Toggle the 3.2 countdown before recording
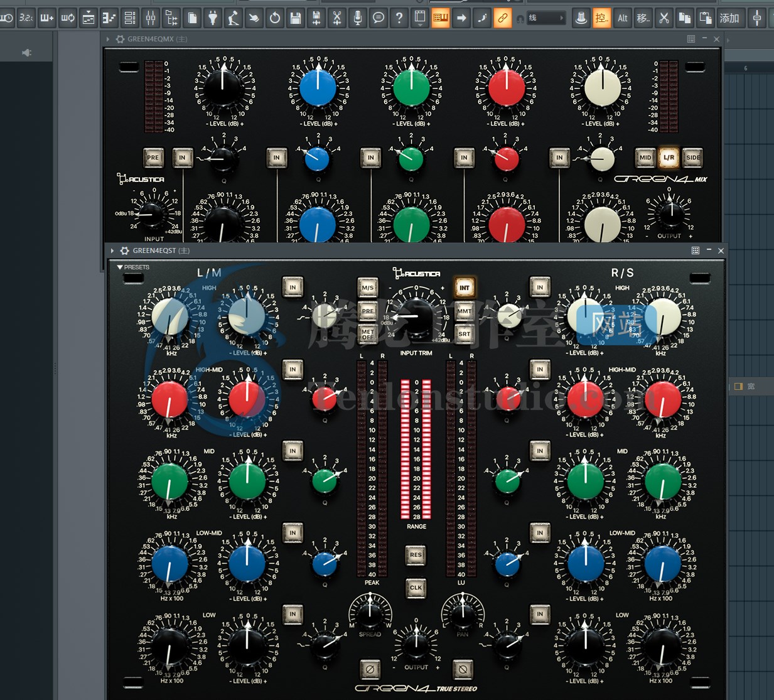 (26, 18)
